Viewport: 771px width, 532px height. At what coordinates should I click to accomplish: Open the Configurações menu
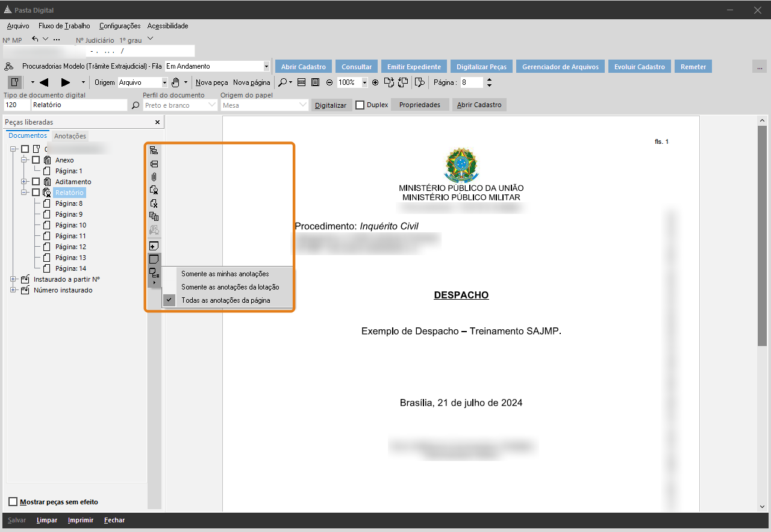tap(120, 26)
